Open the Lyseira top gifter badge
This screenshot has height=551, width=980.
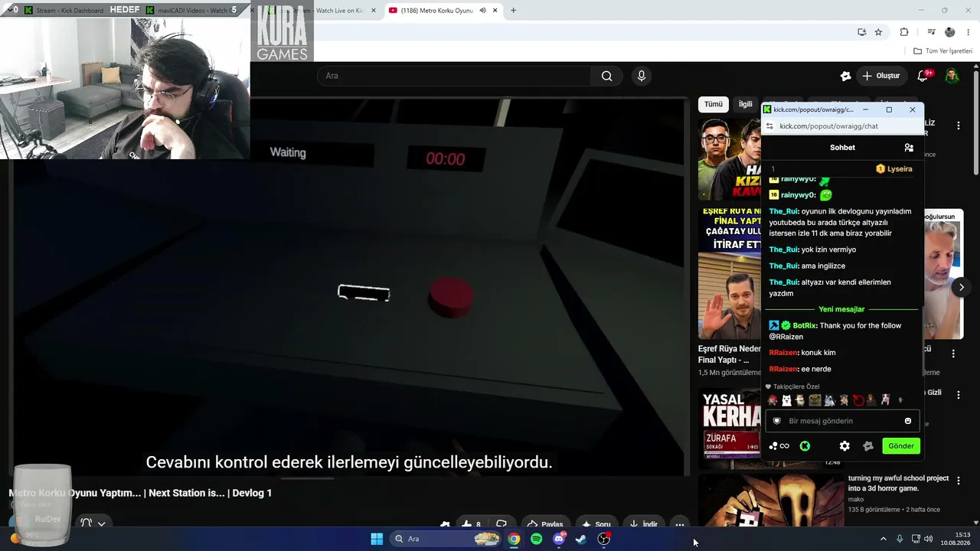coord(894,169)
